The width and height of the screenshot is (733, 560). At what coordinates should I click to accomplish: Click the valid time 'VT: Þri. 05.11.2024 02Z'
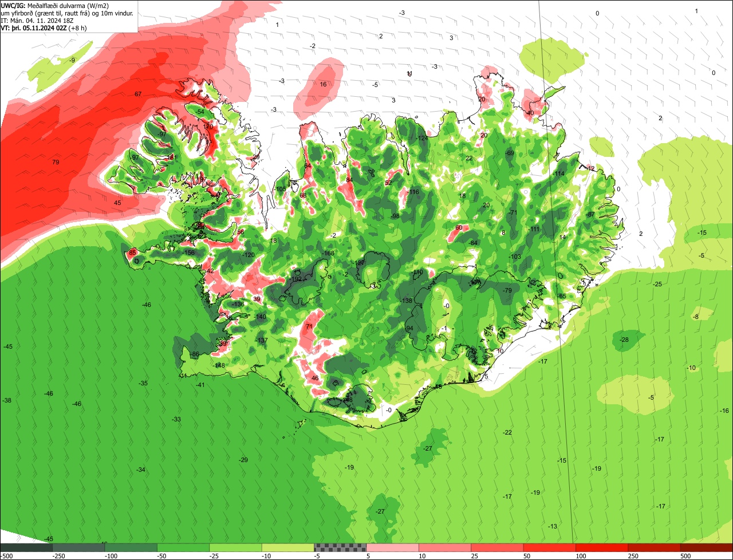pos(33,27)
